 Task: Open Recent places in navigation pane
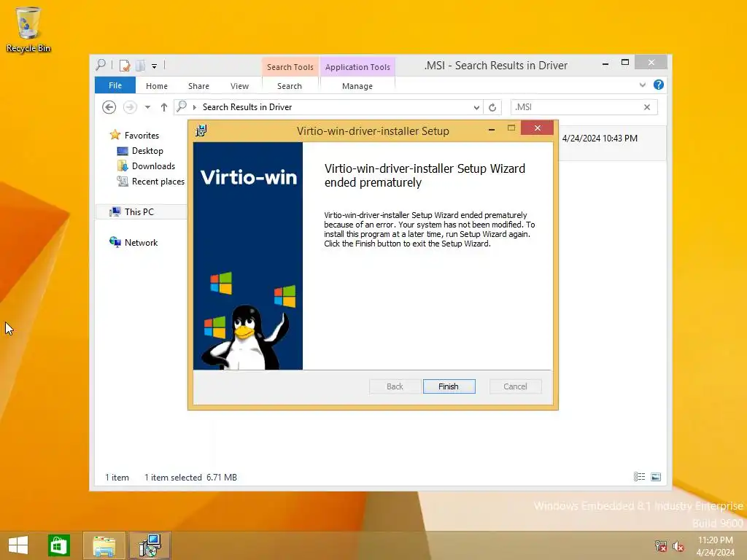pos(158,182)
